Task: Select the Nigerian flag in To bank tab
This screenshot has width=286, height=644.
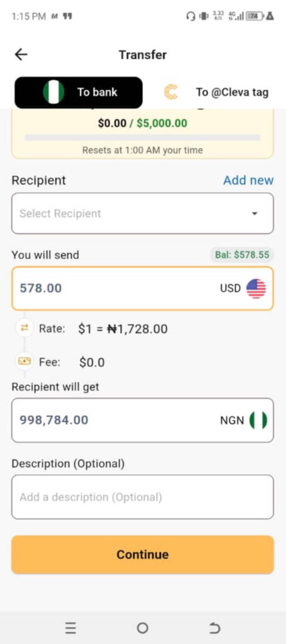Action: (54, 92)
